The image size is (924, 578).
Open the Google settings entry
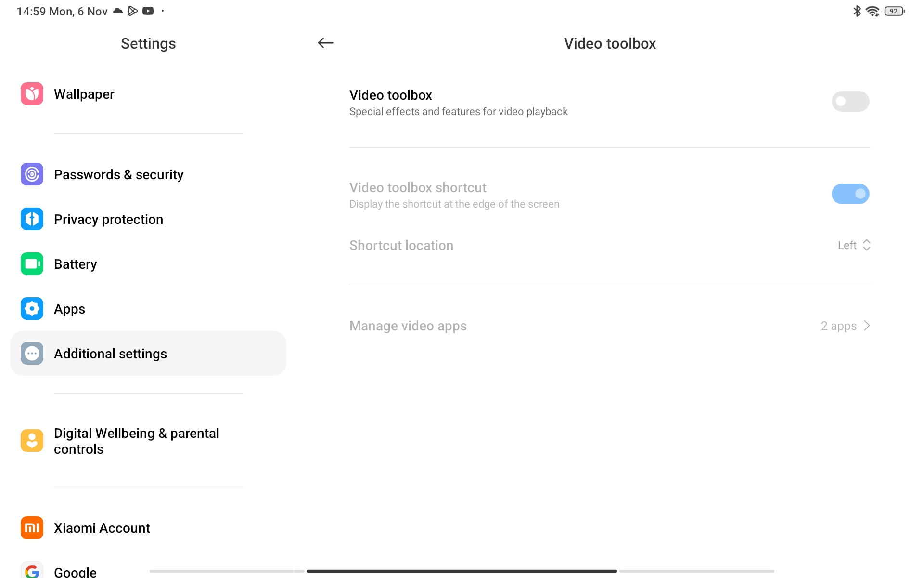75,571
